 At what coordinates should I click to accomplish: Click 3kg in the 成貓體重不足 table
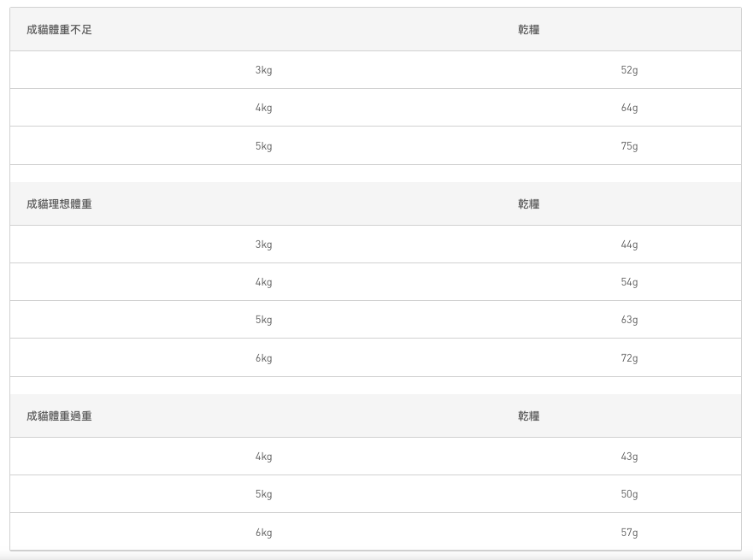pos(263,70)
